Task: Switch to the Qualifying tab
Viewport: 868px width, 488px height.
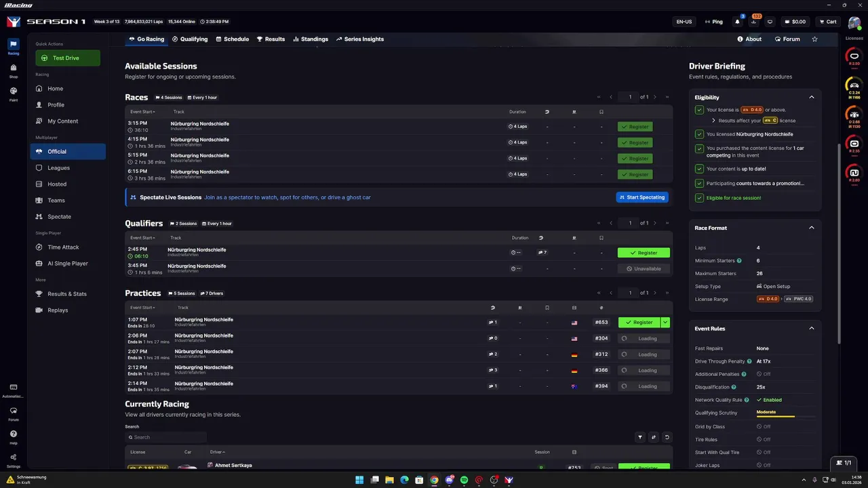Action: (190, 39)
